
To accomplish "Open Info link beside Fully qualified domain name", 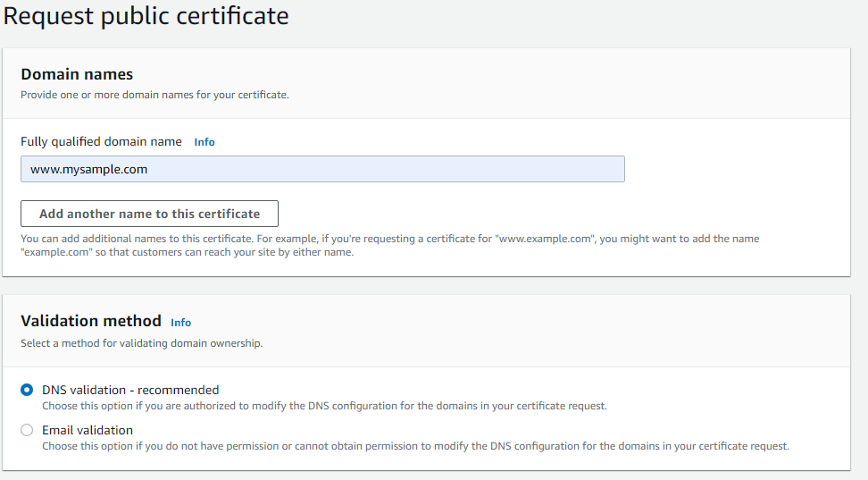I will 204,142.
